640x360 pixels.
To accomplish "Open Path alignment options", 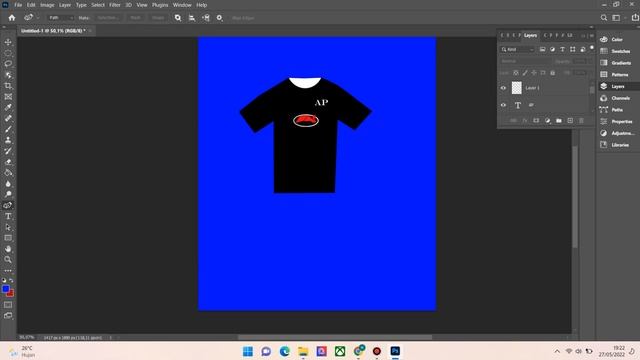I will pyautogui.click(x=192, y=18).
